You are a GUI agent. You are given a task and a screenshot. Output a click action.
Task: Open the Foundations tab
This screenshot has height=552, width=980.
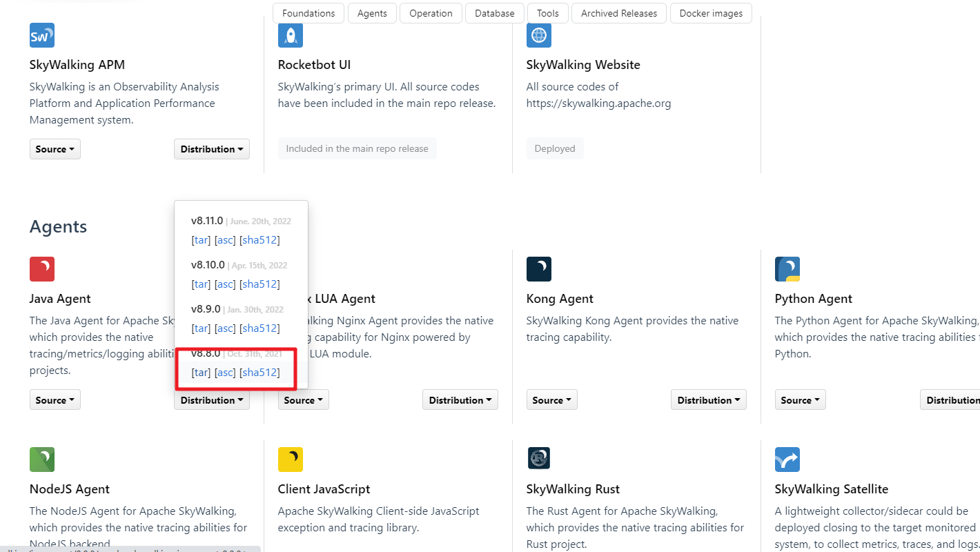click(x=308, y=13)
